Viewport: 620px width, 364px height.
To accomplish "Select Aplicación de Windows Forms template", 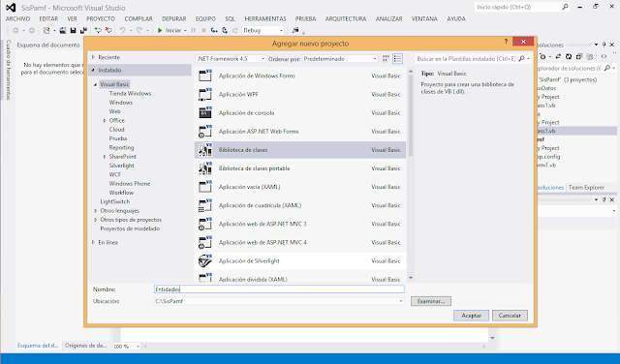I will pos(300,76).
